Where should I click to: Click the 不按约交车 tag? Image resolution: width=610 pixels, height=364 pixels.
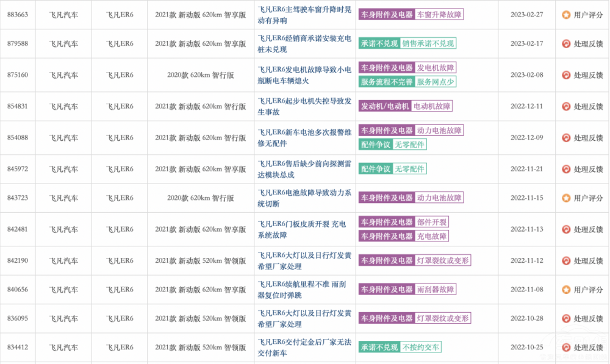point(421,348)
